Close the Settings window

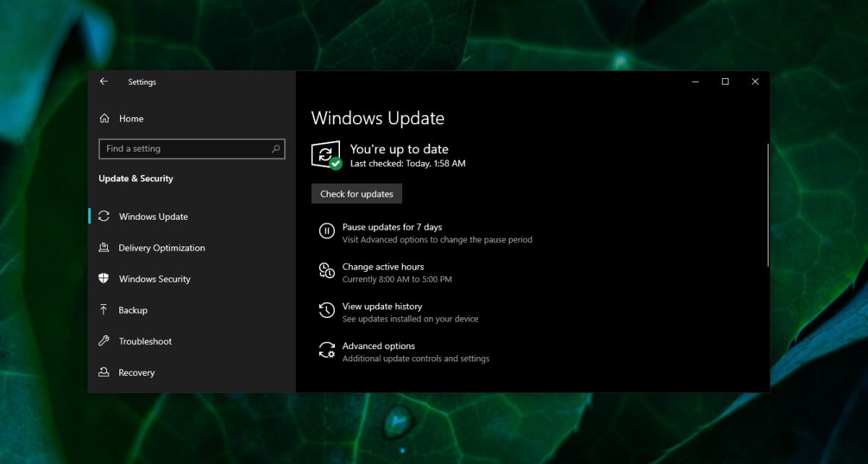coord(755,82)
